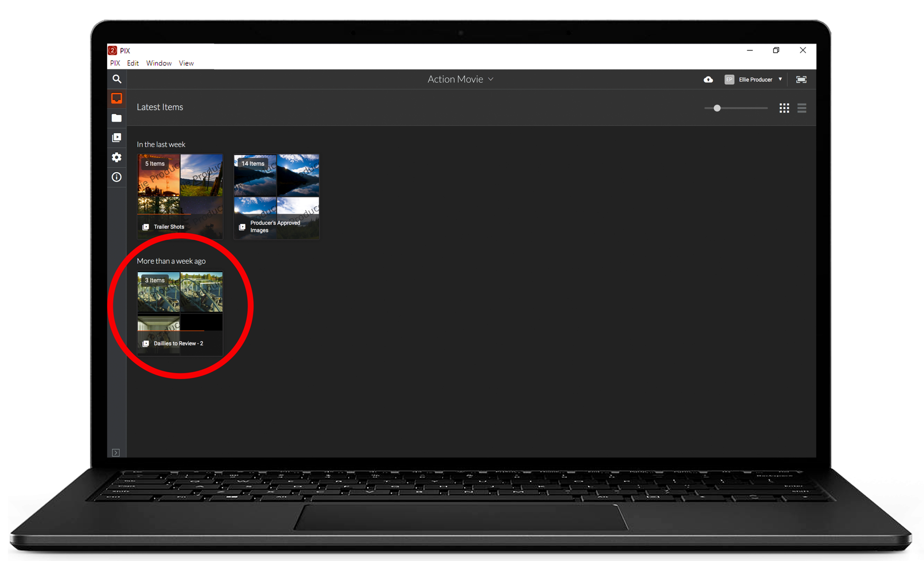Select the inbox icon in sidebar
The height and width of the screenshot is (561, 924).
click(117, 98)
